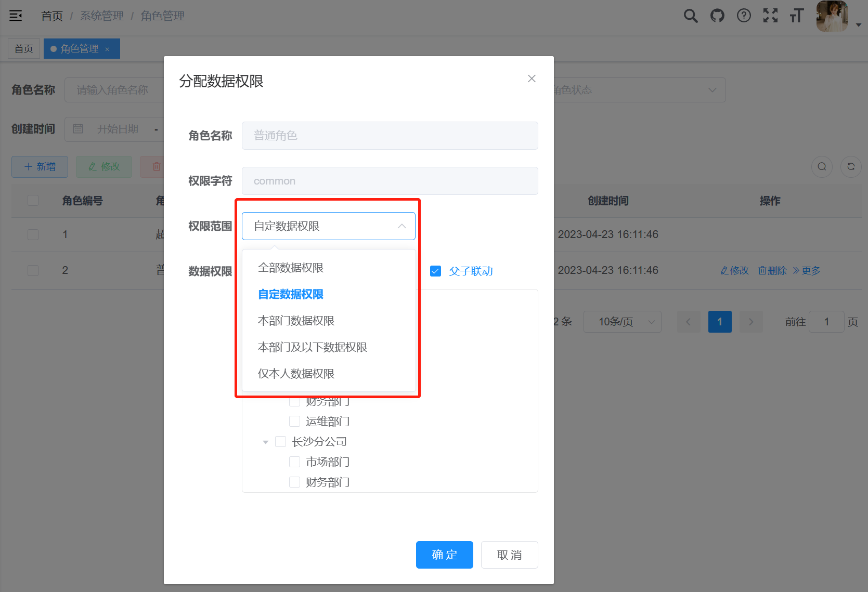Select 自定数据权限 option

point(329,294)
